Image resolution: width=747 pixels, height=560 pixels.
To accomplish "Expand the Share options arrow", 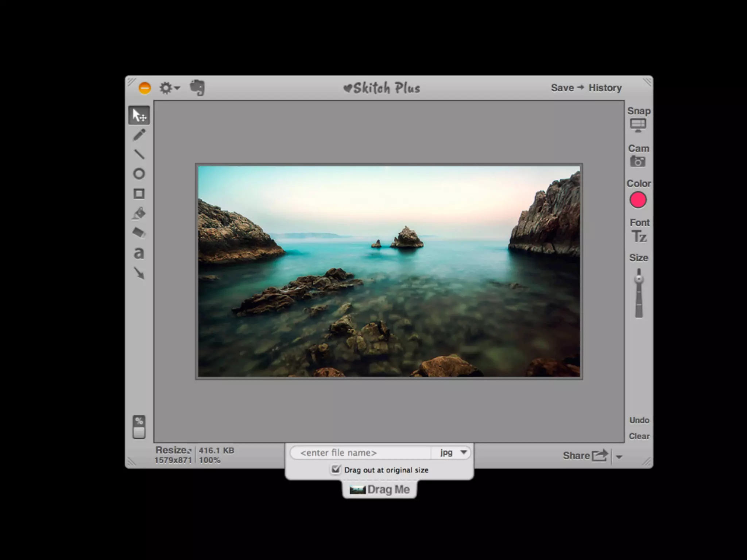I will pos(619,456).
